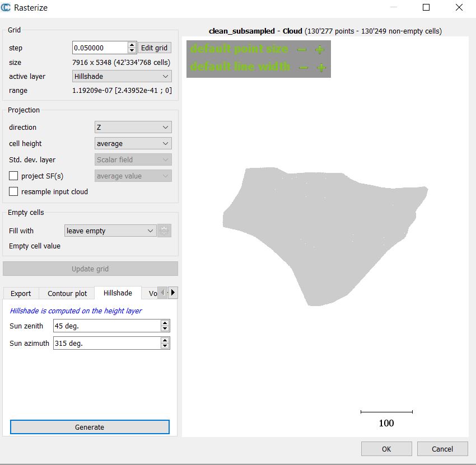The width and height of the screenshot is (476, 465).
Task: Switch to the Contour plot tab
Action: [66, 293]
